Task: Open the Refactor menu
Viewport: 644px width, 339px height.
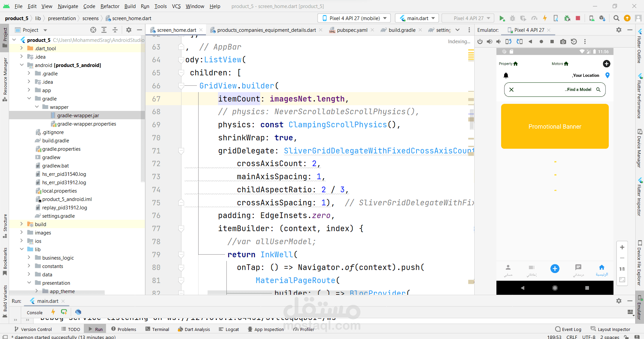Action: (110, 6)
